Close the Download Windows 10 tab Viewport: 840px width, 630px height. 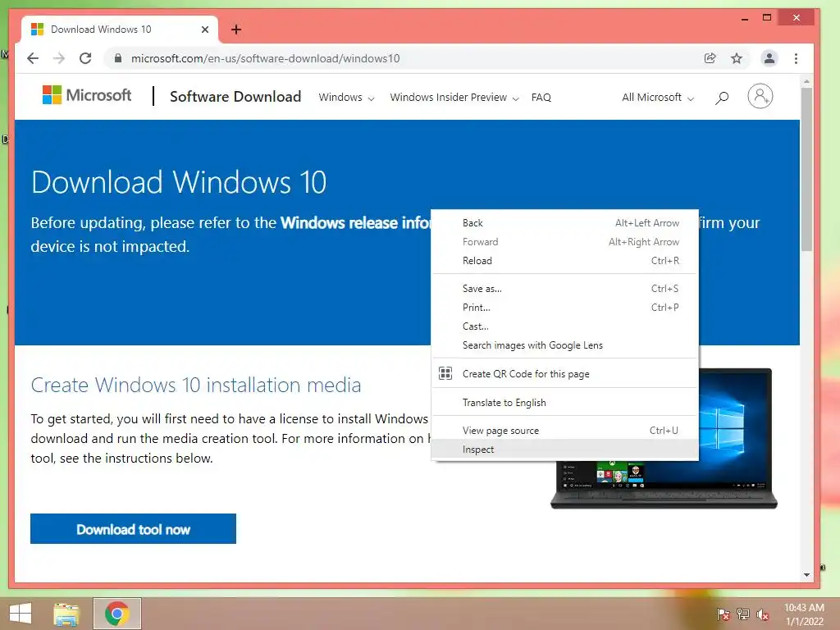[x=204, y=30]
